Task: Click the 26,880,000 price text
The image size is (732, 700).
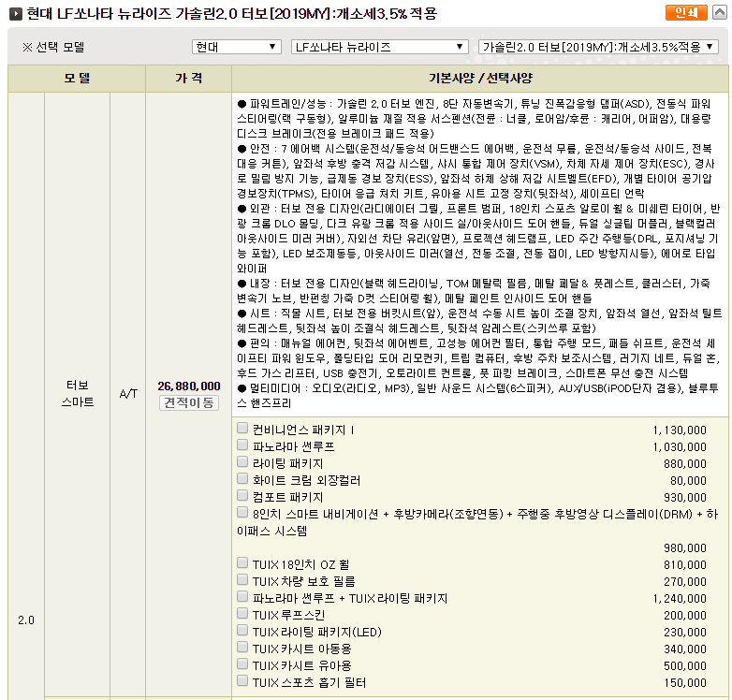Action: point(188,386)
